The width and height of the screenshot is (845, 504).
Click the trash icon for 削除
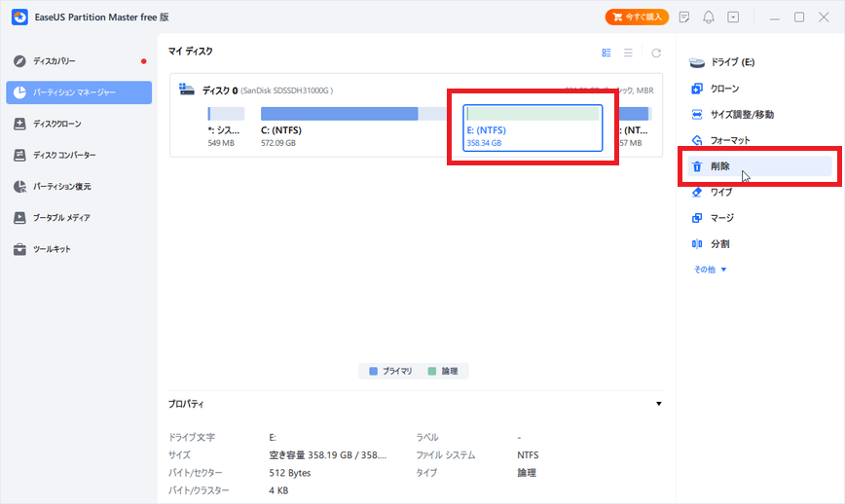pos(696,166)
